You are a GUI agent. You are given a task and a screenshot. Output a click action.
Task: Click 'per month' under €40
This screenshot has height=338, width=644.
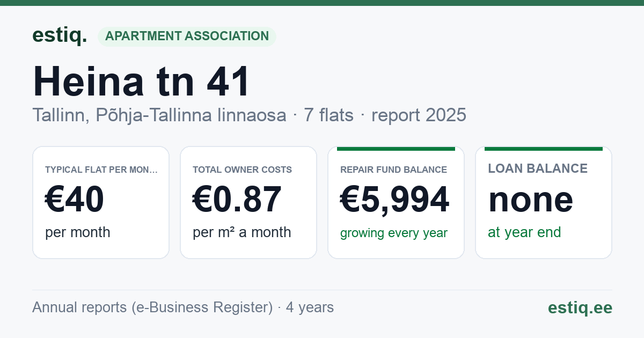coord(78,232)
